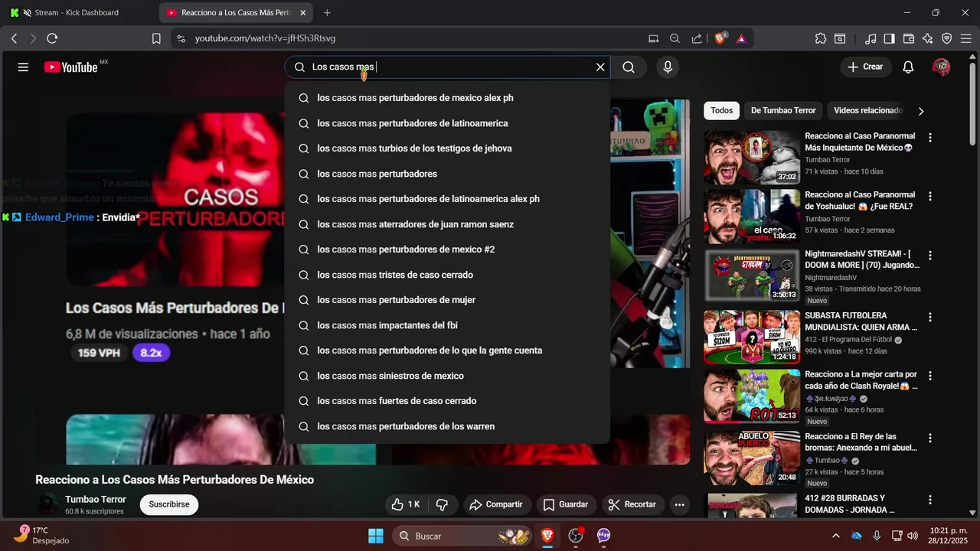Image resolution: width=980 pixels, height=551 pixels.
Task: Open options for 412 #28 BURRADAS video
Action: click(x=930, y=500)
